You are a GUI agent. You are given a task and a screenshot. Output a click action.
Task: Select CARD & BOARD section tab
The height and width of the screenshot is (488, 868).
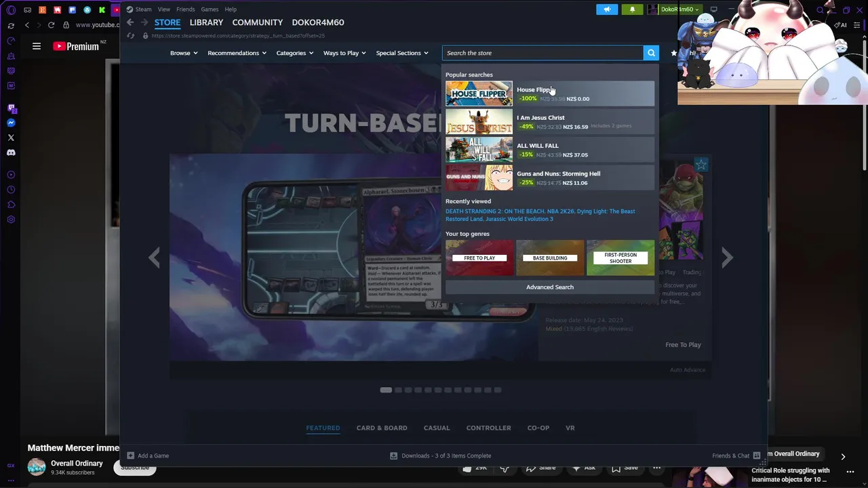click(382, 428)
